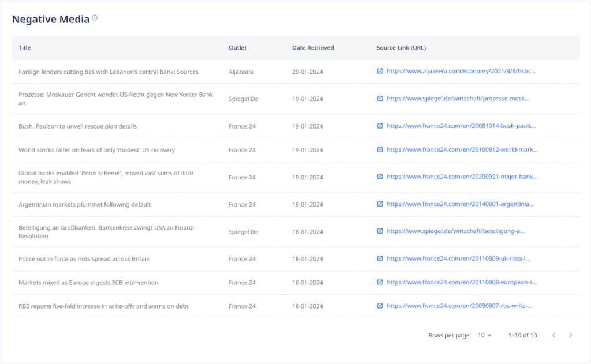Follow france24 20090807-rbs-write link
This screenshot has width=591, height=364.
(x=459, y=306)
